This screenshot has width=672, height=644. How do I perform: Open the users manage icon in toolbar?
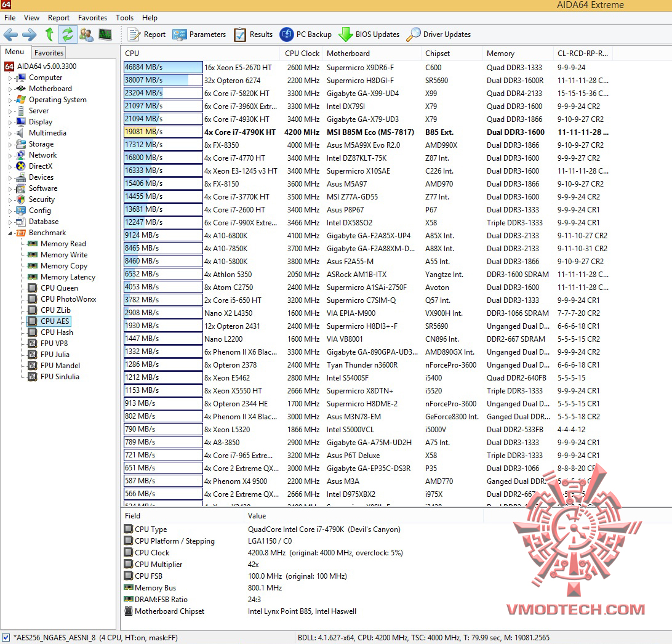tap(86, 34)
